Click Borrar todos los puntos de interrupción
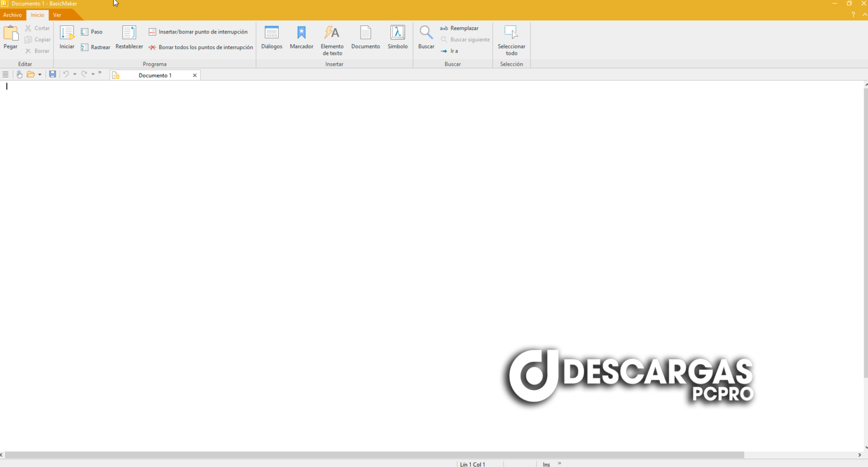 pos(201,47)
